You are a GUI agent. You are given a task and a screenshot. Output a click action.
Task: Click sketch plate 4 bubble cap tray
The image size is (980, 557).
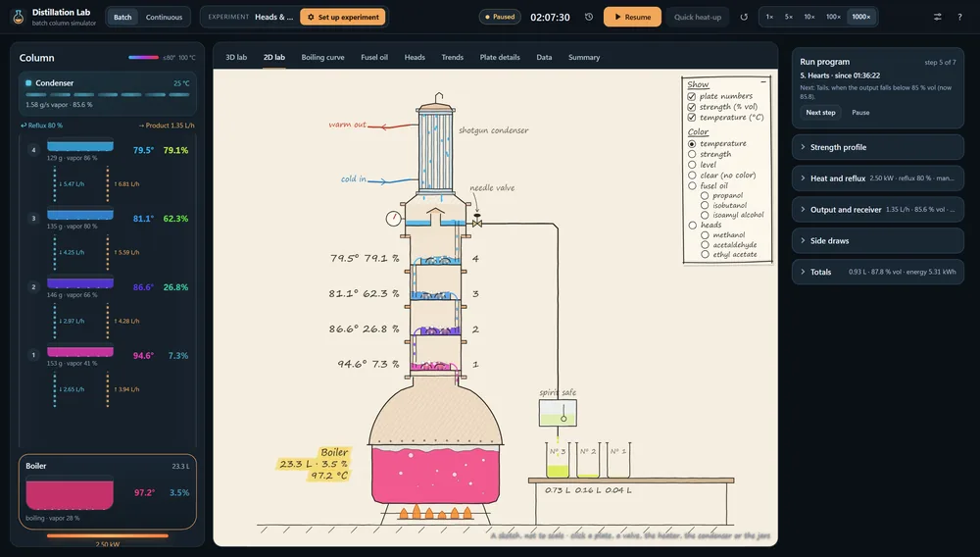[x=435, y=259]
